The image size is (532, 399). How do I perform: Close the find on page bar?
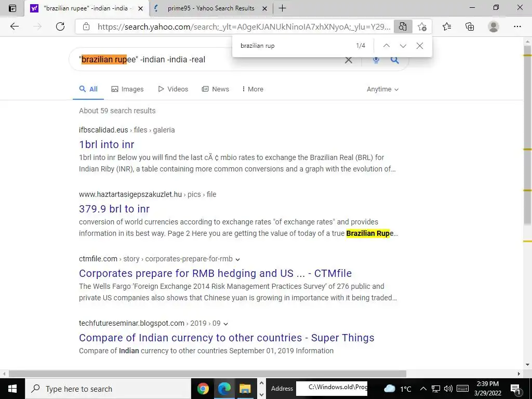tap(420, 46)
